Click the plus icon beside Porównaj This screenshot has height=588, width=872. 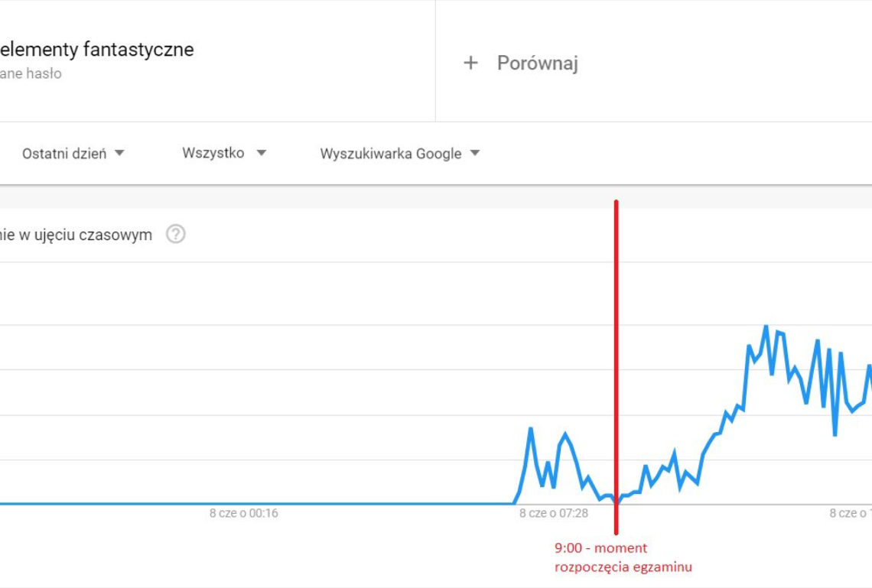[470, 63]
